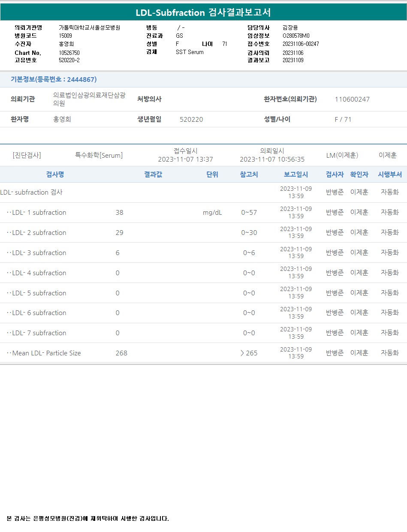Viewport: 407px width, 532px height.
Task: Click the 시행부서 column header
Action: pos(389,174)
